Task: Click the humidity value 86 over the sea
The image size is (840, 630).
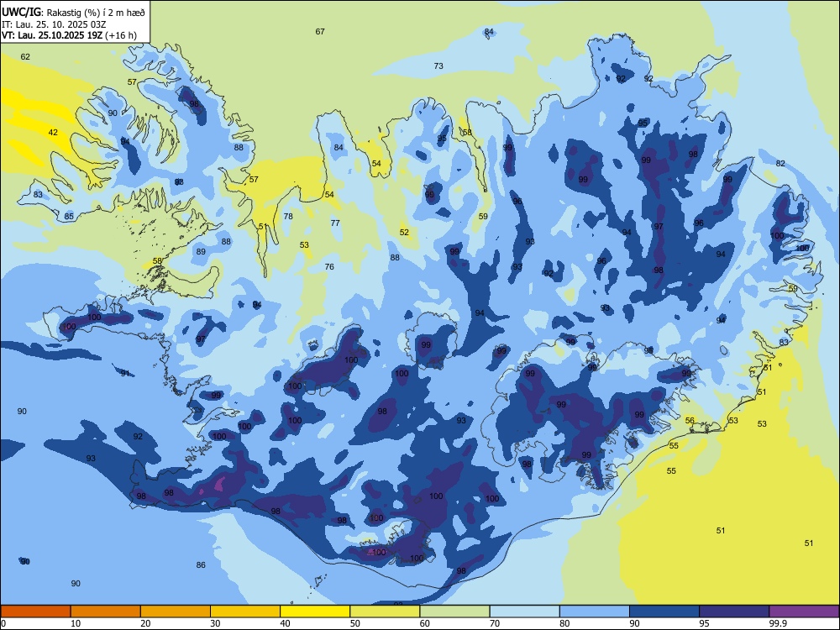Action: tap(201, 564)
